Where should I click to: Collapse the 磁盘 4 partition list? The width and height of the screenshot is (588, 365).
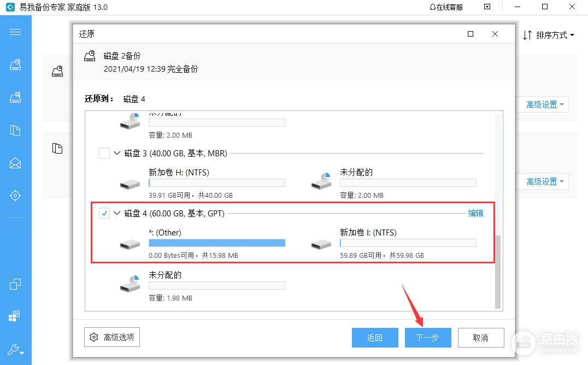117,214
